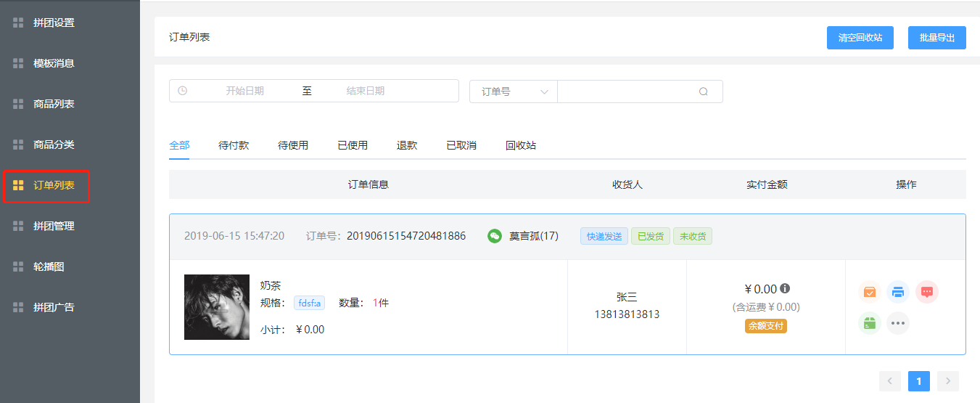
Task: Click the 清空回收站 button
Action: (860, 38)
